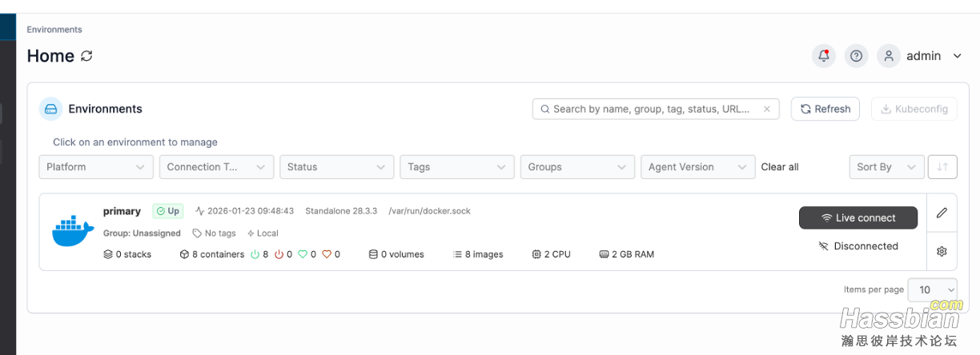Click the admin user avatar icon

888,56
